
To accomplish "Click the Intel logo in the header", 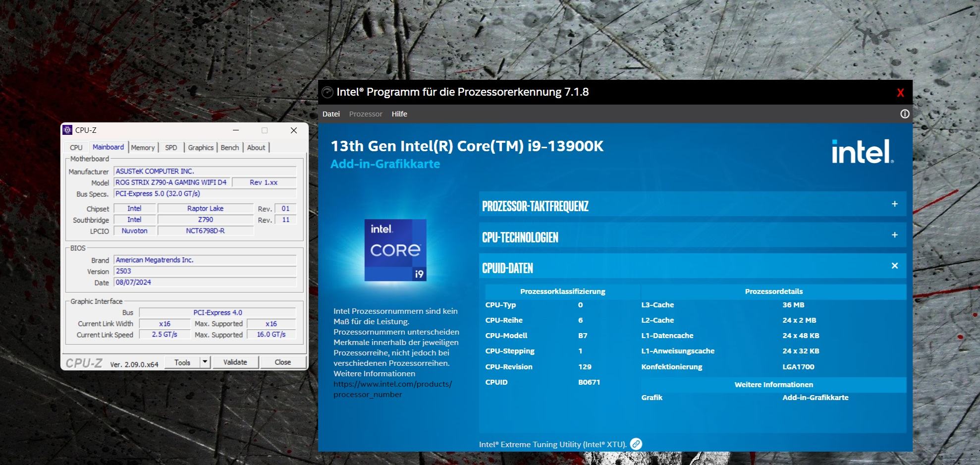I will (863, 152).
